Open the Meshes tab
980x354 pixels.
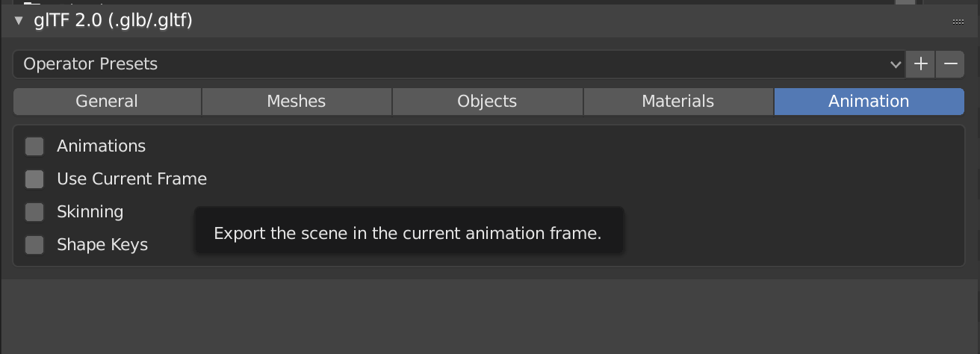[x=297, y=102]
